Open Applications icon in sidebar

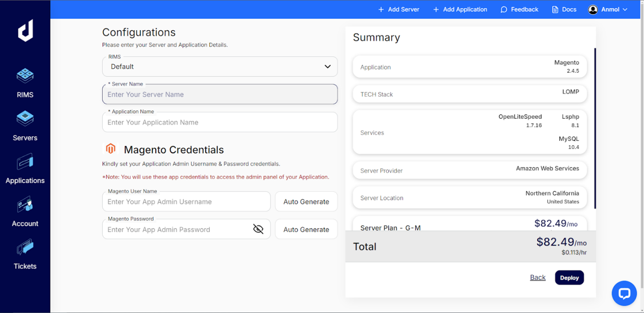coord(25,162)
